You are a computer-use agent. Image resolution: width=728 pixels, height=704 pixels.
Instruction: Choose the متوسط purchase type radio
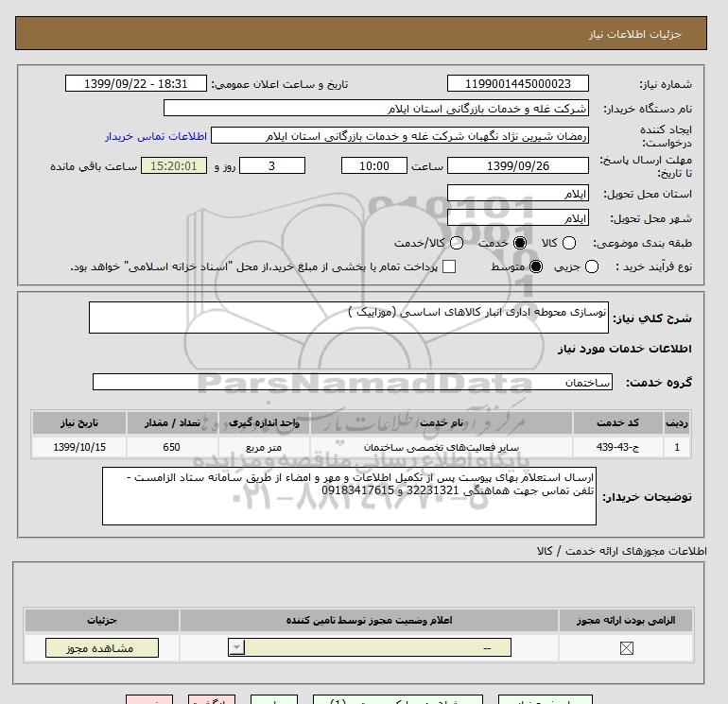tap(536, 266)
